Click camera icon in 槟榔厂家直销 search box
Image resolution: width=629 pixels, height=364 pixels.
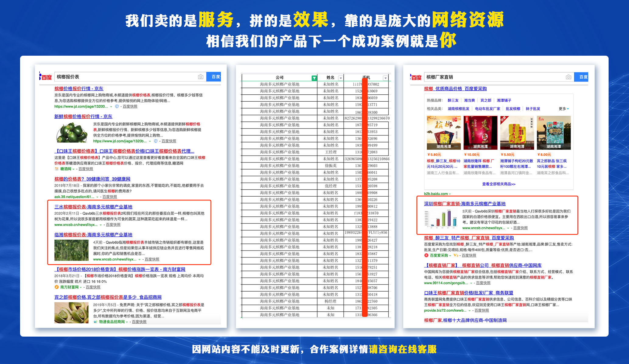pyautogui.click(x=568, y=77)
